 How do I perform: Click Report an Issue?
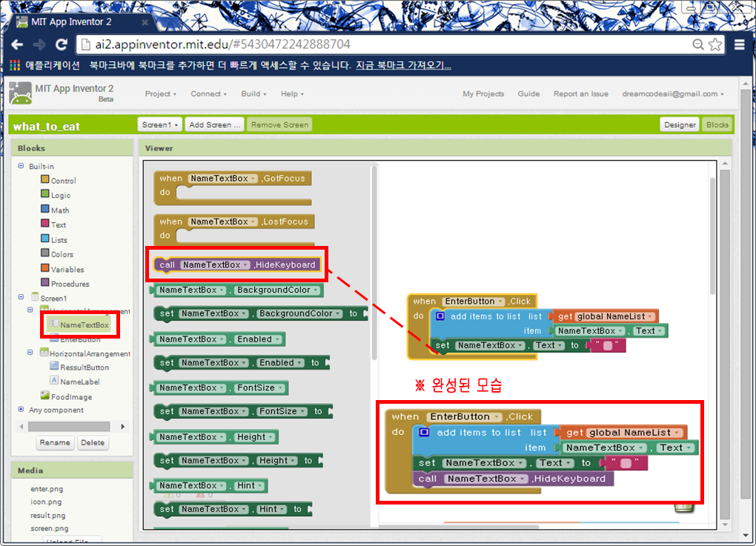click(x=580, y=94)
